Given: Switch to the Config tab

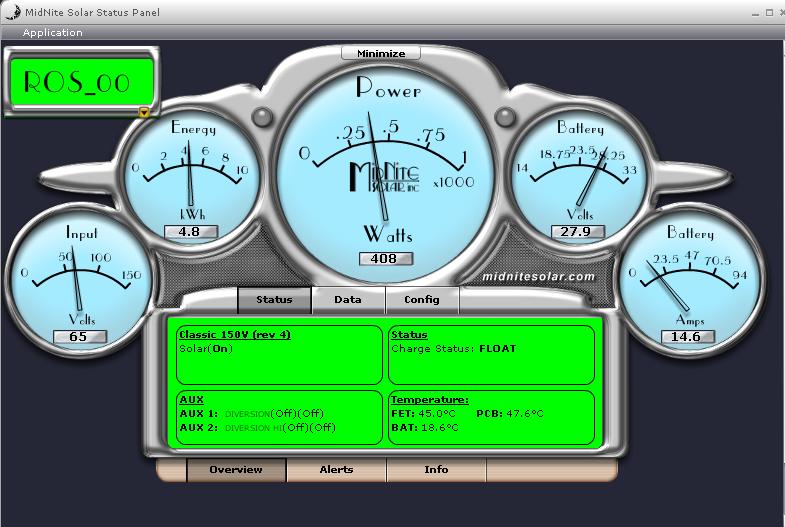Looking at the screenshot, I should (x=422, y=299).
